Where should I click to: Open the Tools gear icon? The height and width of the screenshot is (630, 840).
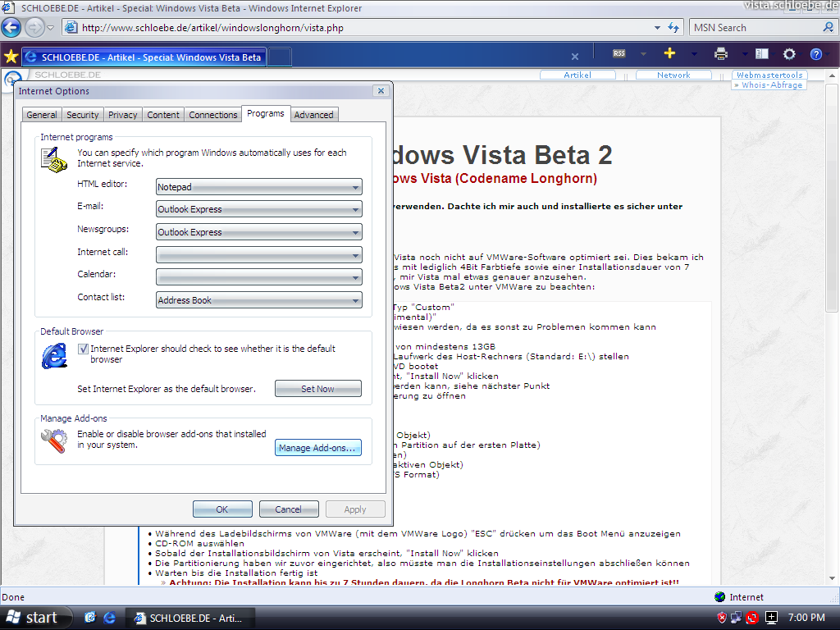click(789, 54)
